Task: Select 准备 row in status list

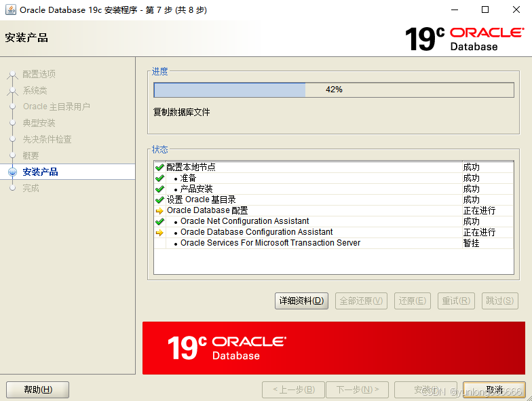Action: [x=334, y=178]
